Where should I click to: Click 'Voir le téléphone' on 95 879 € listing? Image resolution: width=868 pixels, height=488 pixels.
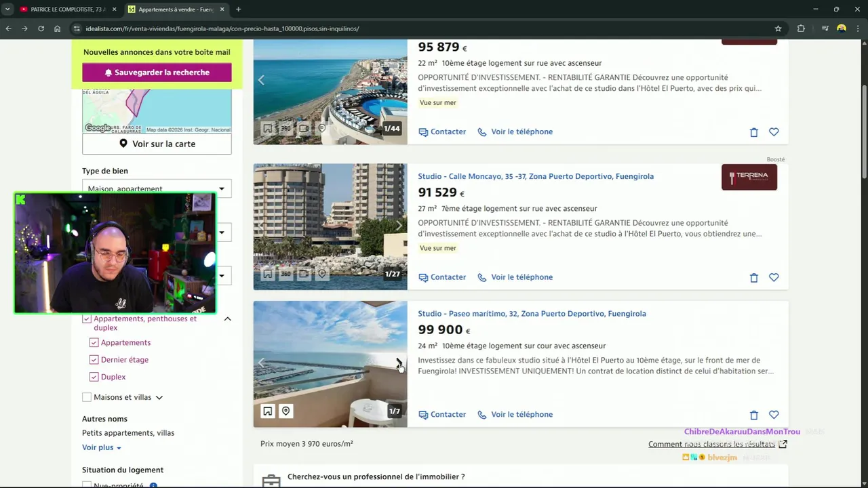pos(515,131)
